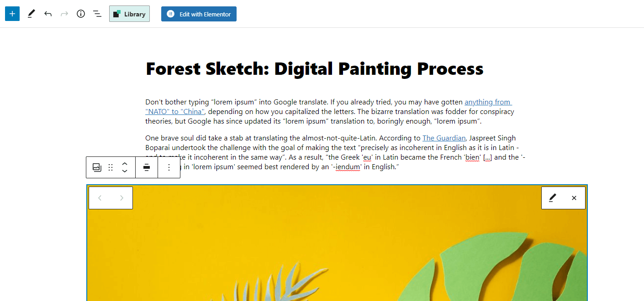Move block up with the up chevron

tap(125, 163)
